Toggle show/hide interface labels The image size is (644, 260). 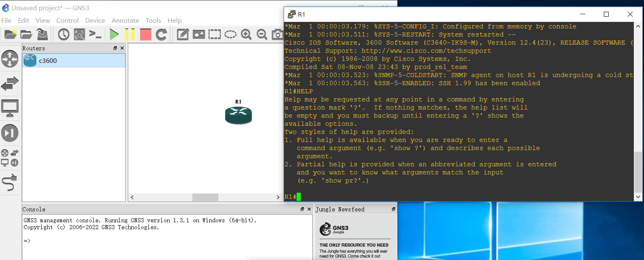(x=80, y=34)
